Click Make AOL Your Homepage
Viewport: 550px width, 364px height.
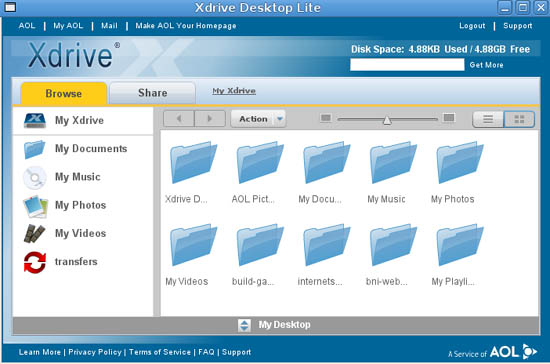pyautogui.click(x=186, y=26)
